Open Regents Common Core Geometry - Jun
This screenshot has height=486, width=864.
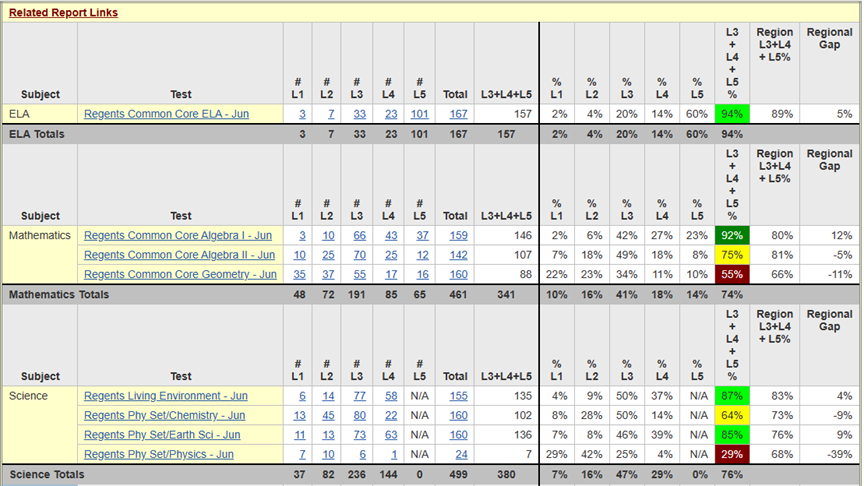click(180, 274)
